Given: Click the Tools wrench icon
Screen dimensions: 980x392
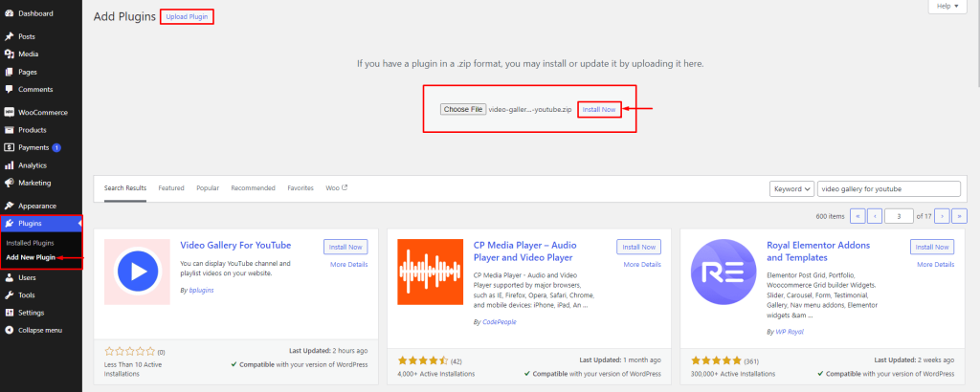Looking at the screenshot, I should click(10, 295).
